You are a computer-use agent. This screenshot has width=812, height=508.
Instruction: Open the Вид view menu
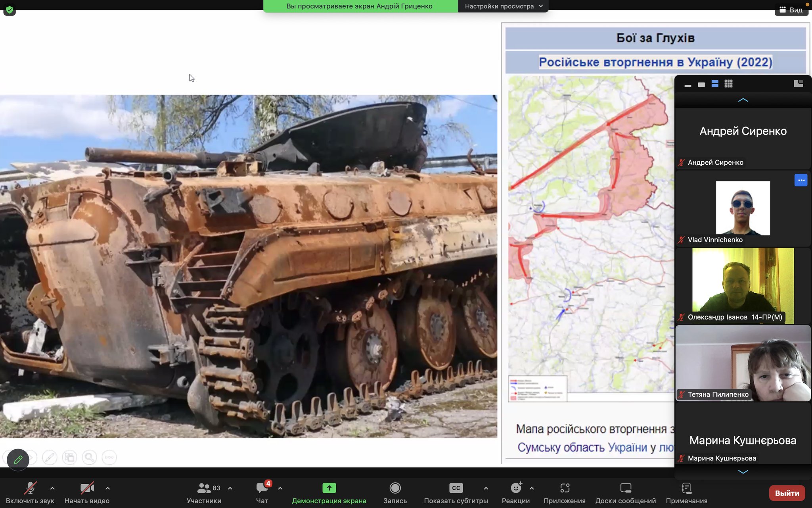click(x=791, y=10)
